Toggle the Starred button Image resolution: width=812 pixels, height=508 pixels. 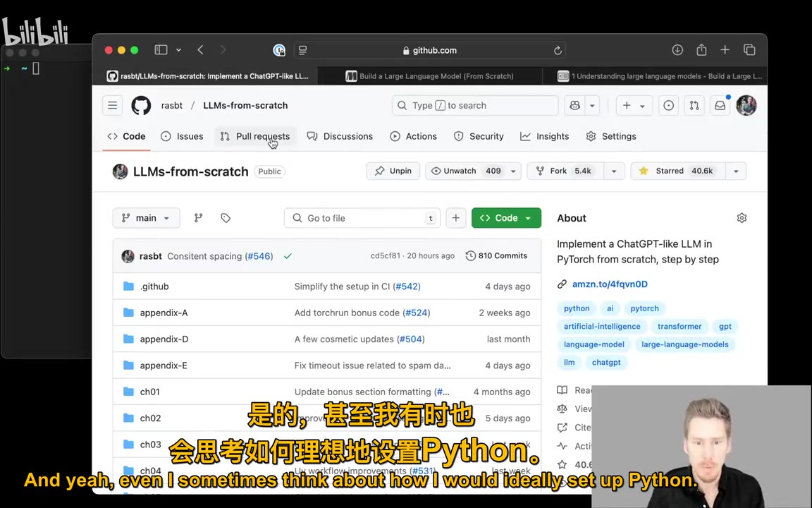coord(677,171)
